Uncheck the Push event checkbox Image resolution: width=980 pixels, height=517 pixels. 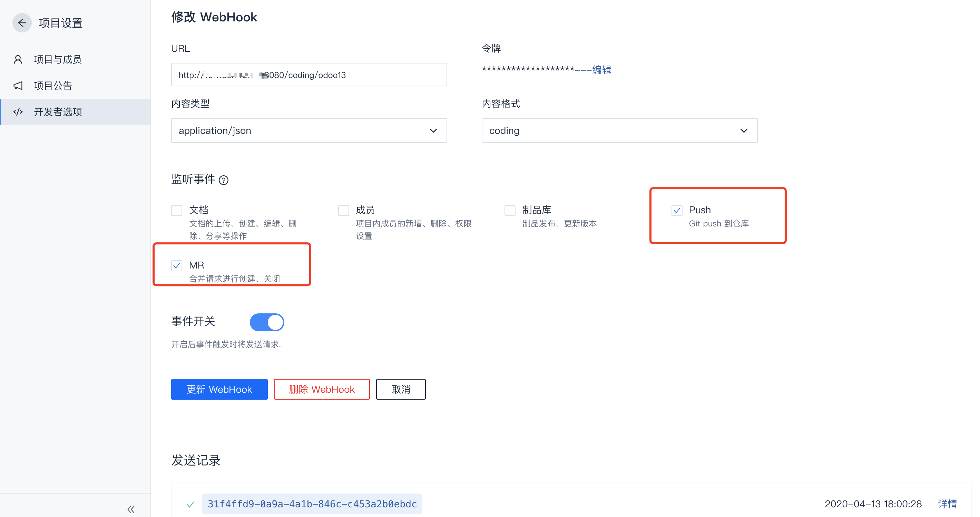(676, 210)
